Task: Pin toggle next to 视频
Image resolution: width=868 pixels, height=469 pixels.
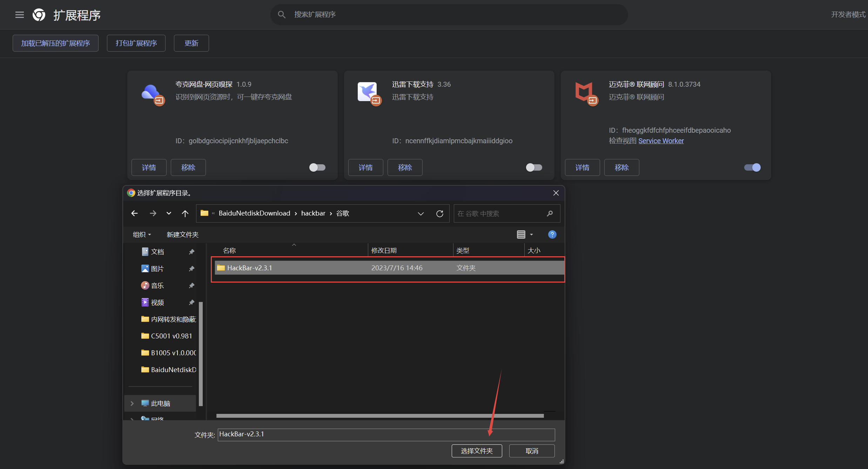Action: 191,302
